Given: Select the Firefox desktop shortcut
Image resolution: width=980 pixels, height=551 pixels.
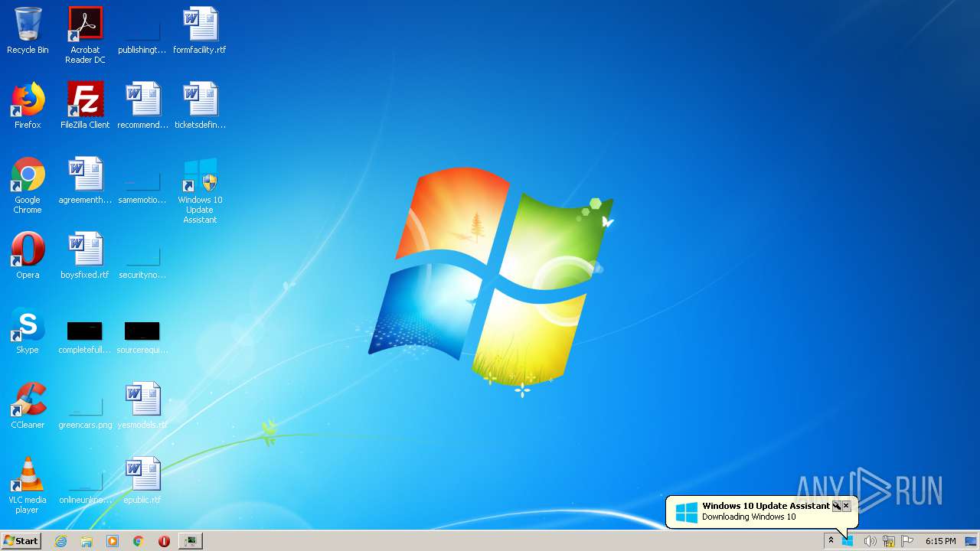Looking at the screenshot, I should click(28, 106).
